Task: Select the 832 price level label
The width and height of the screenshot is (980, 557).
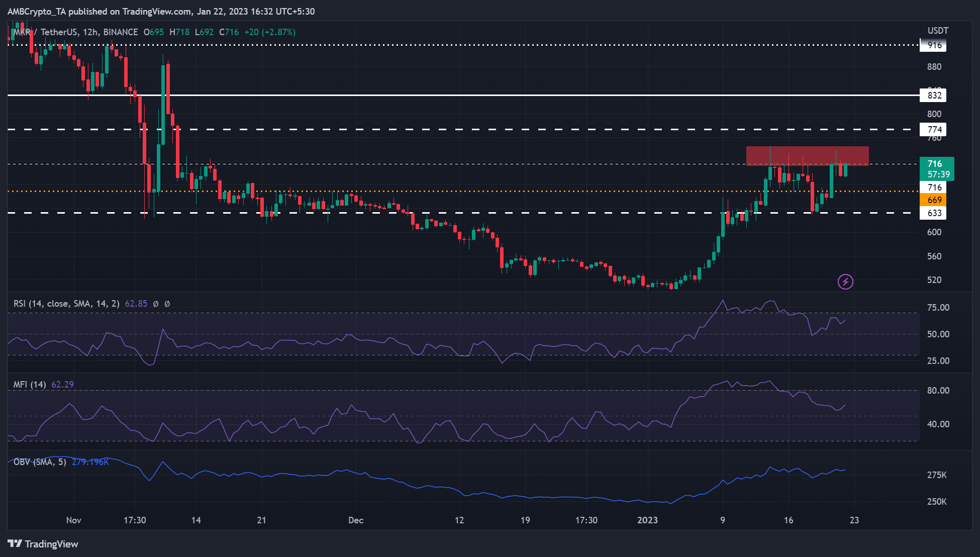Action: [933, 96]
